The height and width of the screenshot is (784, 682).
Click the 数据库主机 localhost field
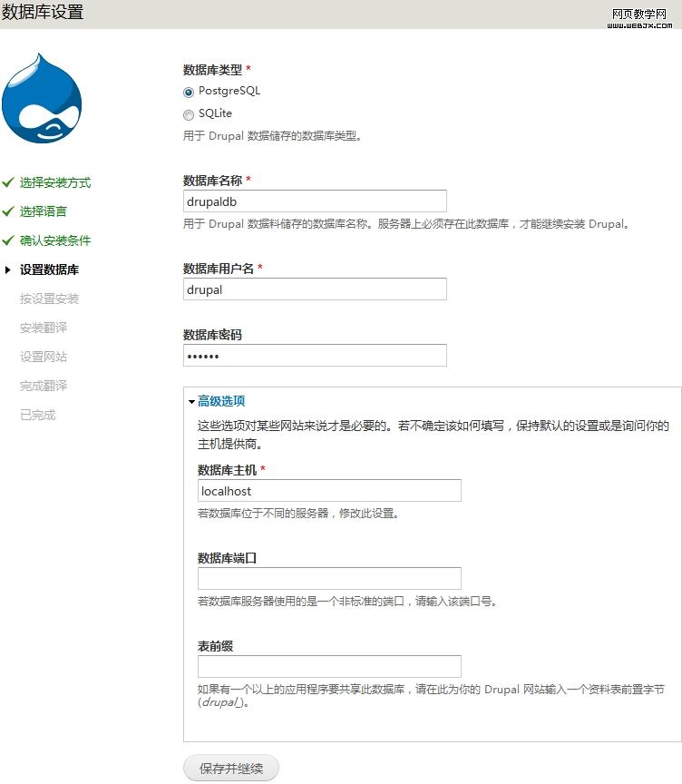(x=329, y=491)
